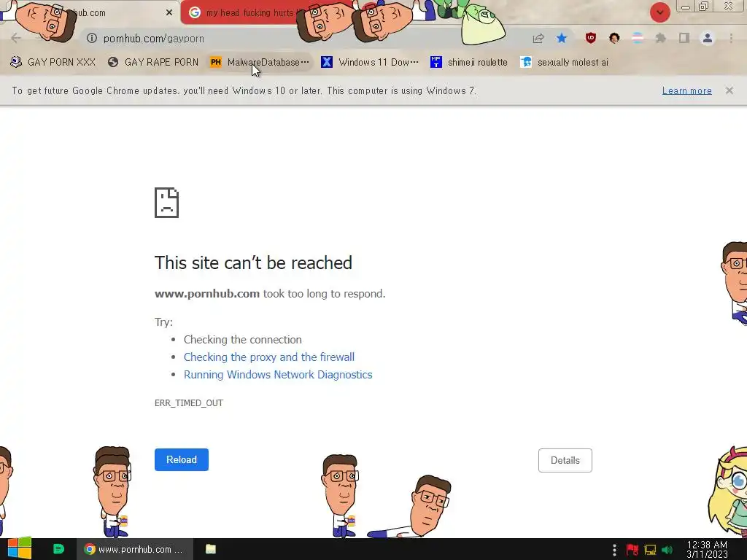Click the share page icon
This screenshot has width=747, height=560.
(x=538, y=39)
